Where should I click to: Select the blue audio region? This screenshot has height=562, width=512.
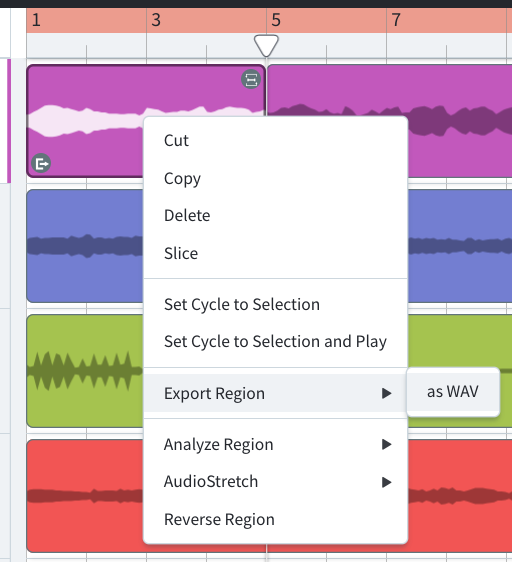(85, 246)
